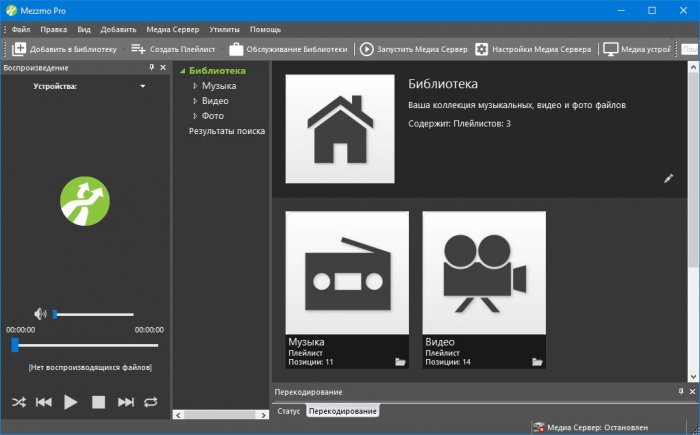Image resolution: width=700 pixels, height=435 pixels.
Task: Open folder icon on Музыка playlist tile
Action: (x=400, y=361)
